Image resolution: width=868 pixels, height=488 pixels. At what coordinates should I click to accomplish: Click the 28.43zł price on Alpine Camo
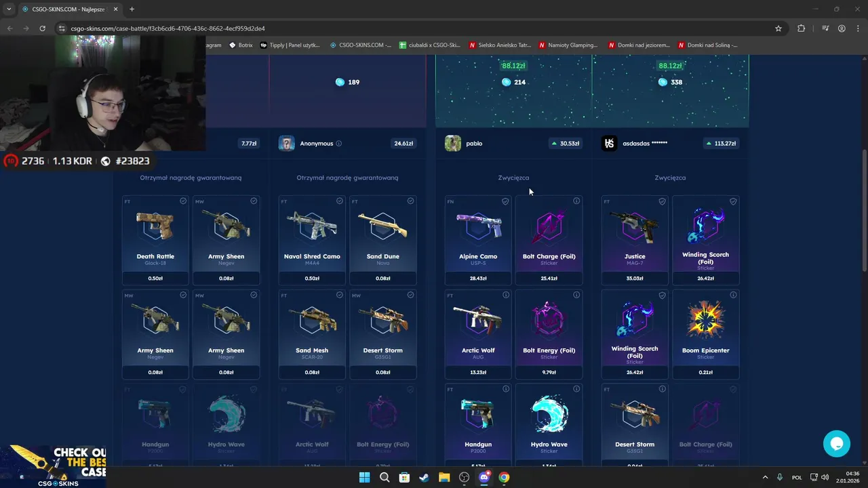tap(478, 279)
